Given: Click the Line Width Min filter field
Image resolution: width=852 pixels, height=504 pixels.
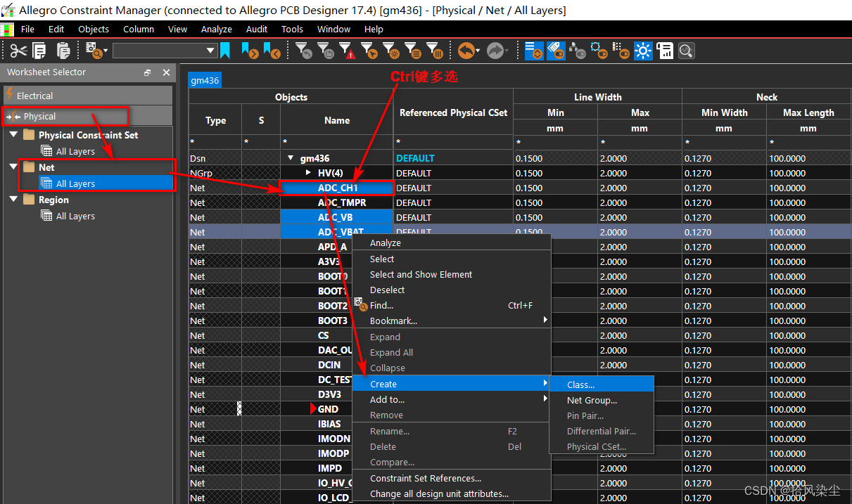Looking at the screenshot, I should 555,143.
